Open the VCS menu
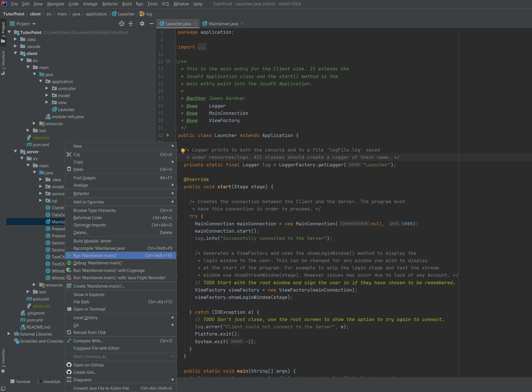Screen dimensions: 532x392 coord(165,4)
